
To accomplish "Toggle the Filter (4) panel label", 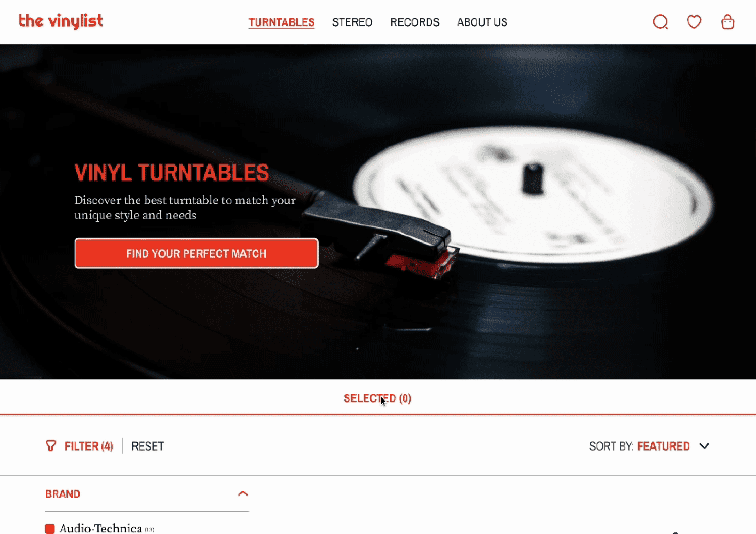I will [89, 446].
